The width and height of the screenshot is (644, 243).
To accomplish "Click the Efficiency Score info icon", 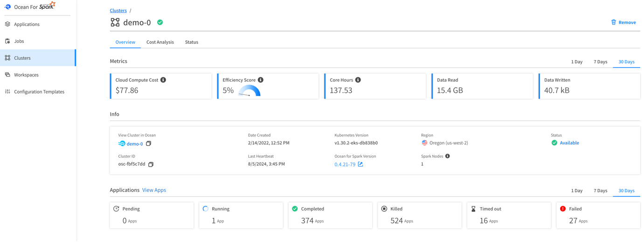I will coord(261,80).
